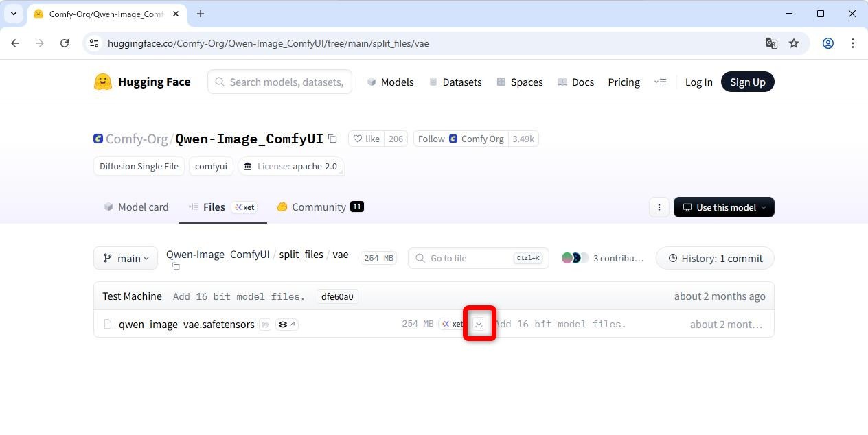Screen dimensions: 868x435
Task: View the 3 contributors list
Action: [602, 258]
